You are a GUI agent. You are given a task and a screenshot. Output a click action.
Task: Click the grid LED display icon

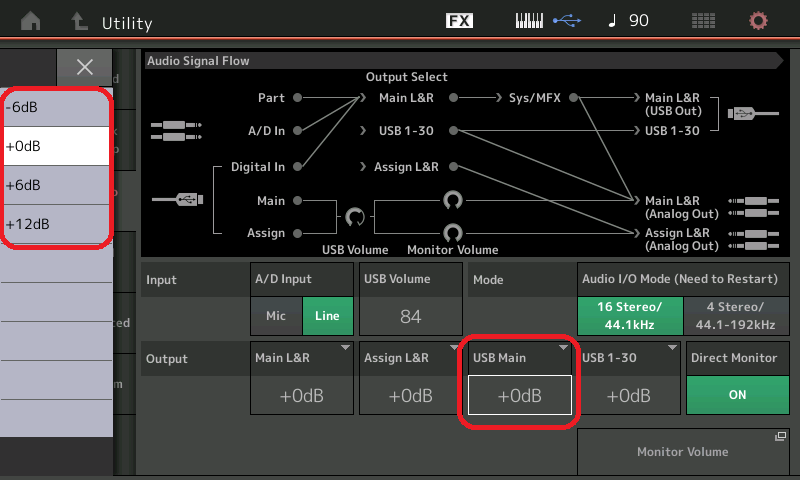(x=703, y=21)
